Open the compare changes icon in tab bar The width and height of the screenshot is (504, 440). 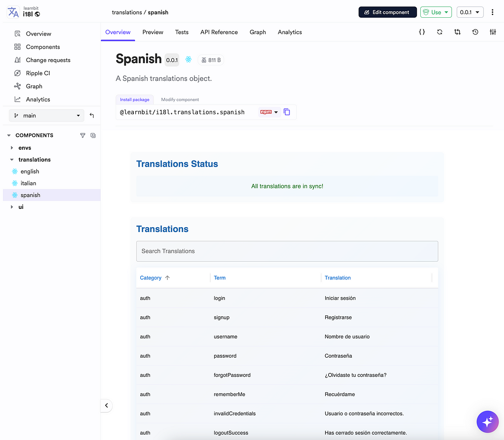pos(457,32)
